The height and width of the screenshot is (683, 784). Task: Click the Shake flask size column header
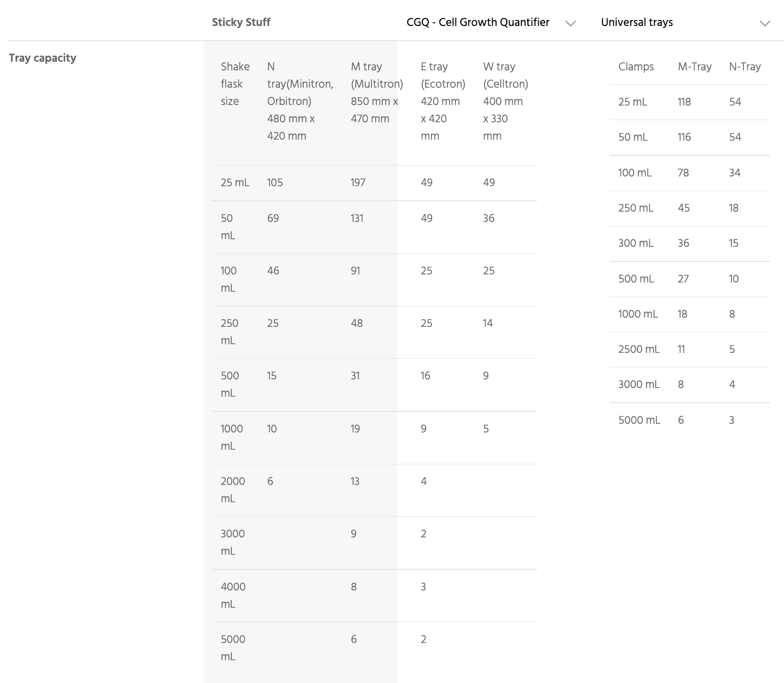(x=235, y=84)
